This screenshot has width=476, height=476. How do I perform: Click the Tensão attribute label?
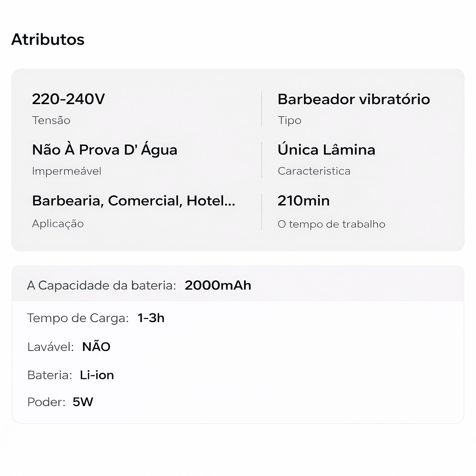point(51,120)
